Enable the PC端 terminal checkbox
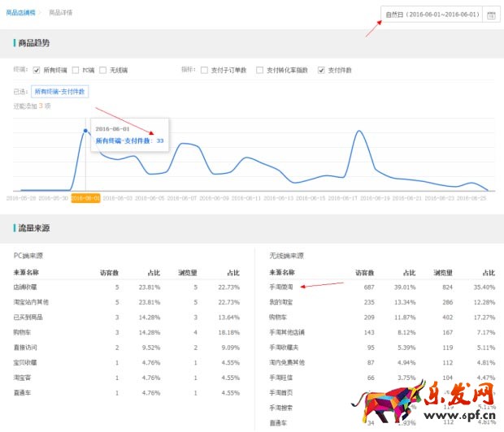Screen dimensions: 504x432 click(x=76, y=70)
